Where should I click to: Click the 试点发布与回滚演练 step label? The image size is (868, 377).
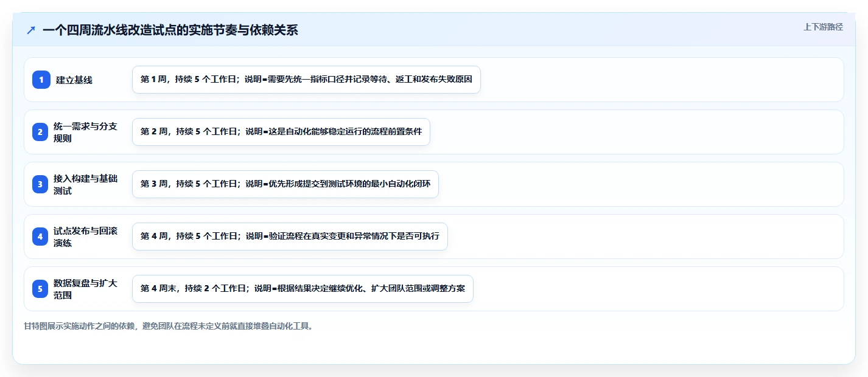coord(85,237)
